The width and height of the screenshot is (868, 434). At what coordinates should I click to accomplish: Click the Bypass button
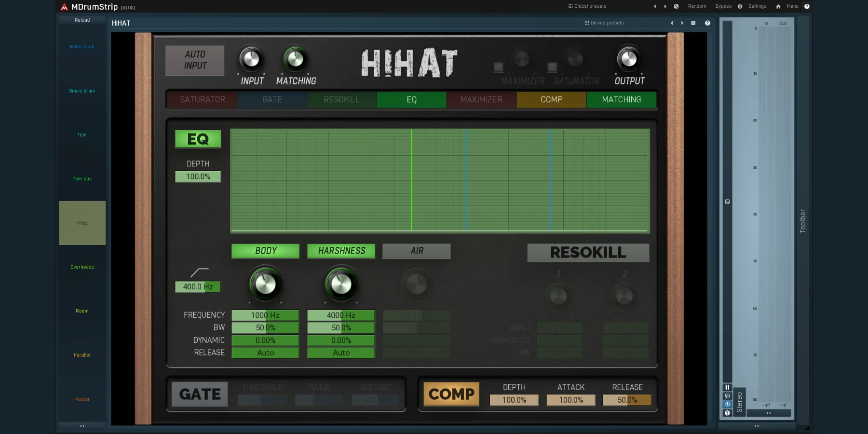tap(723, 6)
